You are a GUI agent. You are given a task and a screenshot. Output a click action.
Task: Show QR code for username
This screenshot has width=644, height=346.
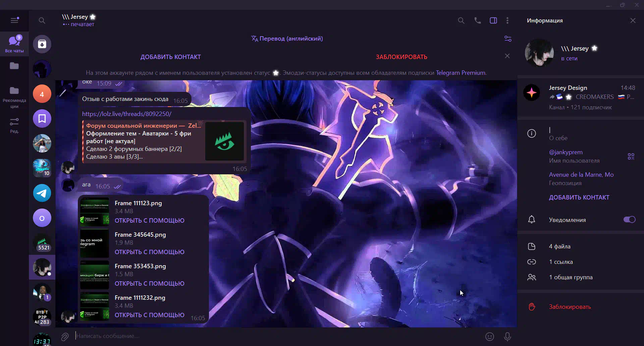point(631,157)
